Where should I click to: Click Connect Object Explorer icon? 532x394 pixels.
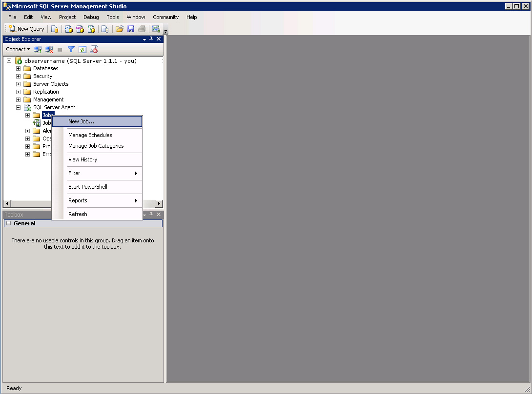click(x=38, y=50)
